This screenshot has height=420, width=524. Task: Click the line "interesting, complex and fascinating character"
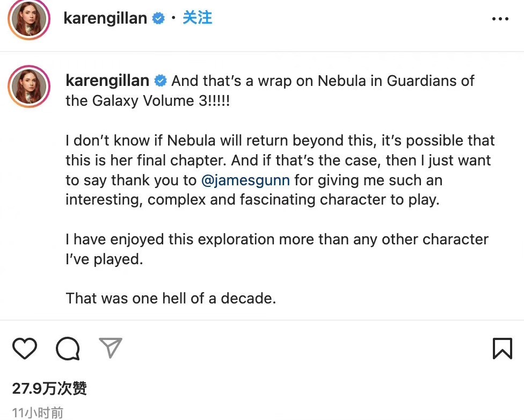[x=252, y=200]
